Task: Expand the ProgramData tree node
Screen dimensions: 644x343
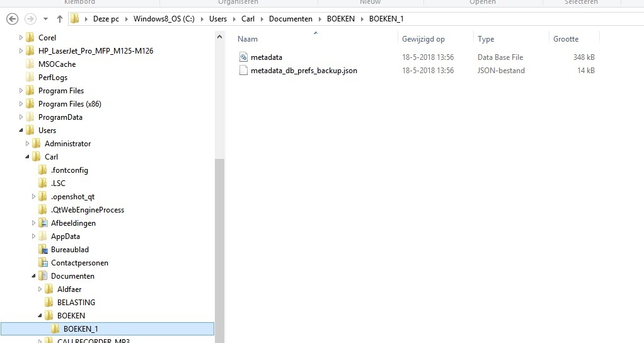Action: [x=21, y=117]
